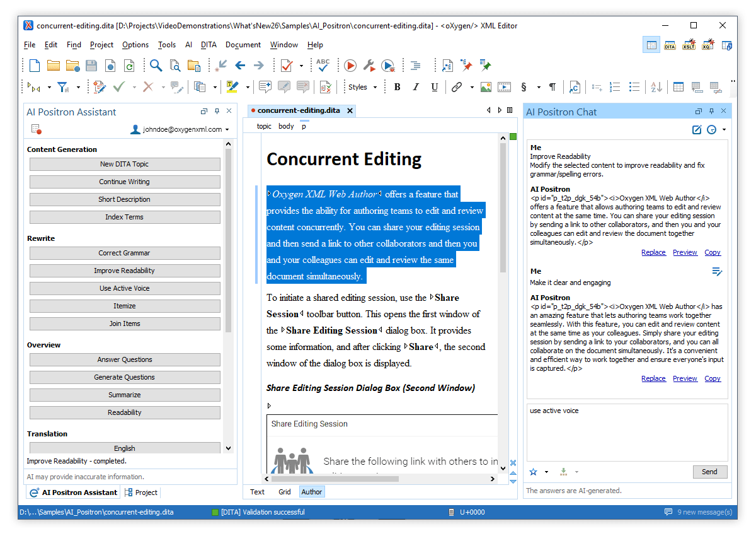
Task: Click the AI Positron Assistant panel scrollbar
Action: tap(229, 240)
